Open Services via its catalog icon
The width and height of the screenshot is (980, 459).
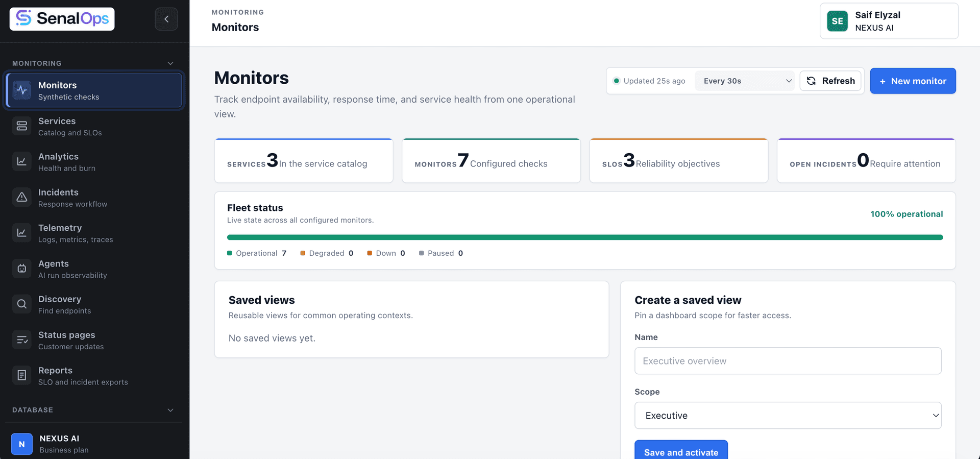(x=22, y=126)
